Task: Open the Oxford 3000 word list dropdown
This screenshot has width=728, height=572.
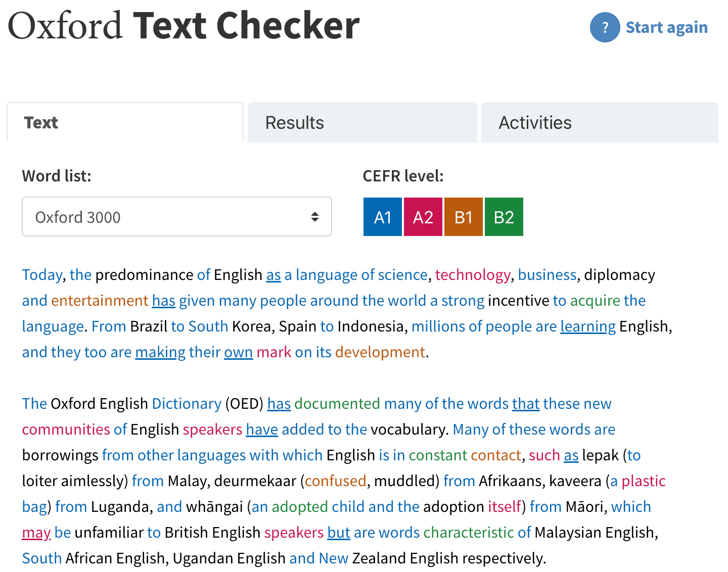Action: point(176,217)
